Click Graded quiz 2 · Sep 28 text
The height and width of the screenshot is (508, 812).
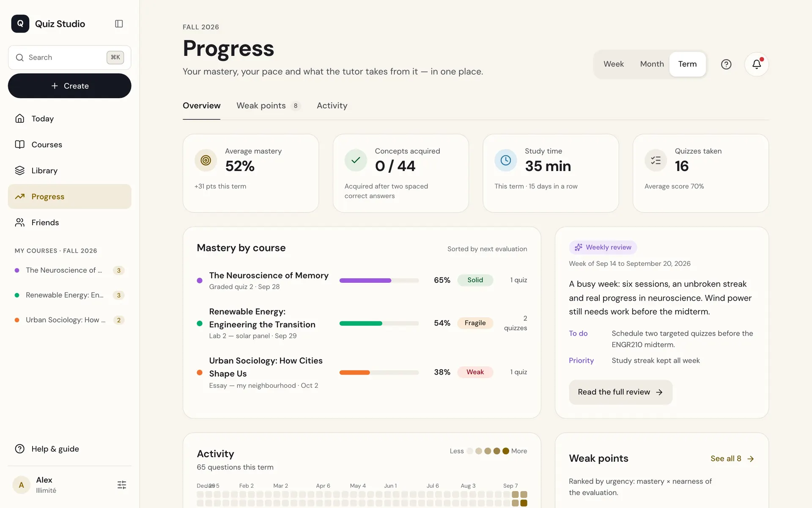(x=244, y=287)
